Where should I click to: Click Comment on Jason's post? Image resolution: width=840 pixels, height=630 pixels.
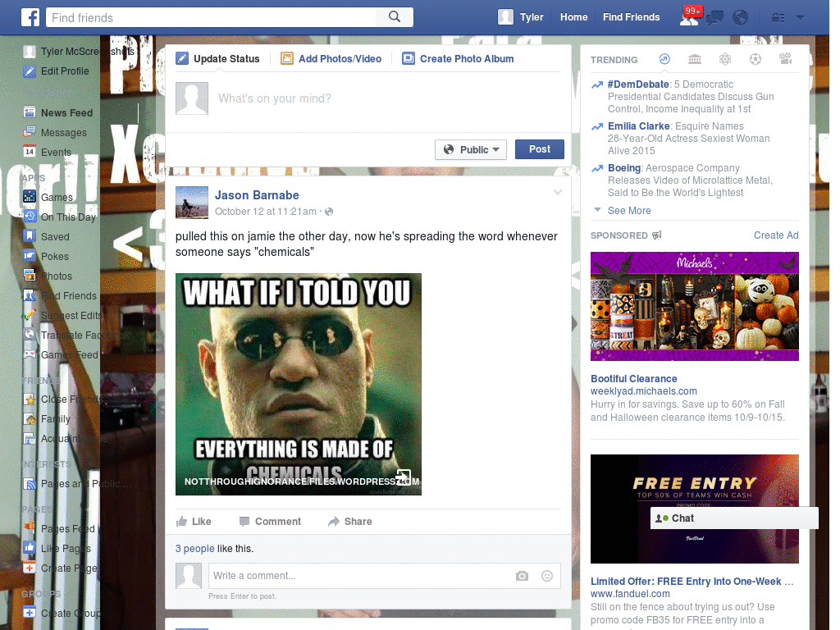click(x=270, y=521)
